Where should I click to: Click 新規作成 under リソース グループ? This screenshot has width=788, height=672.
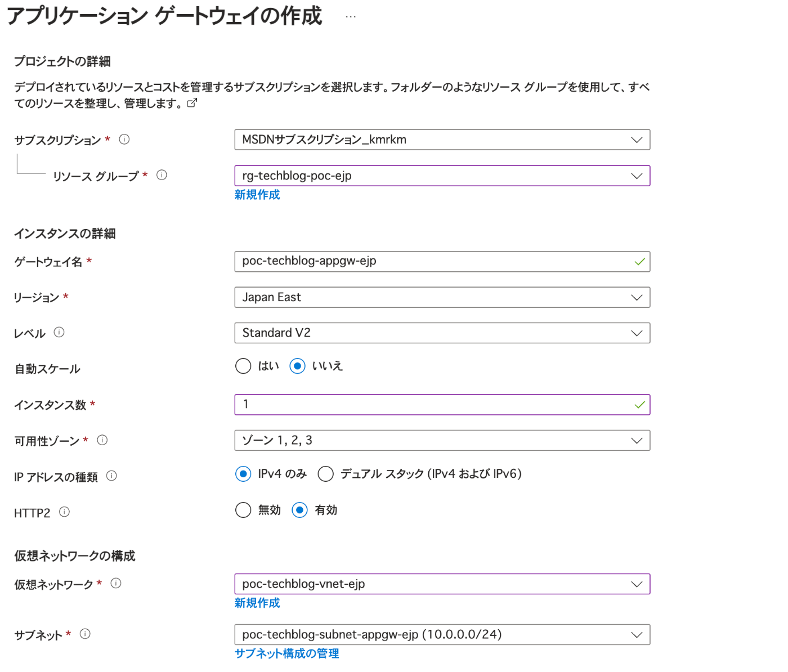coord(257,195)
